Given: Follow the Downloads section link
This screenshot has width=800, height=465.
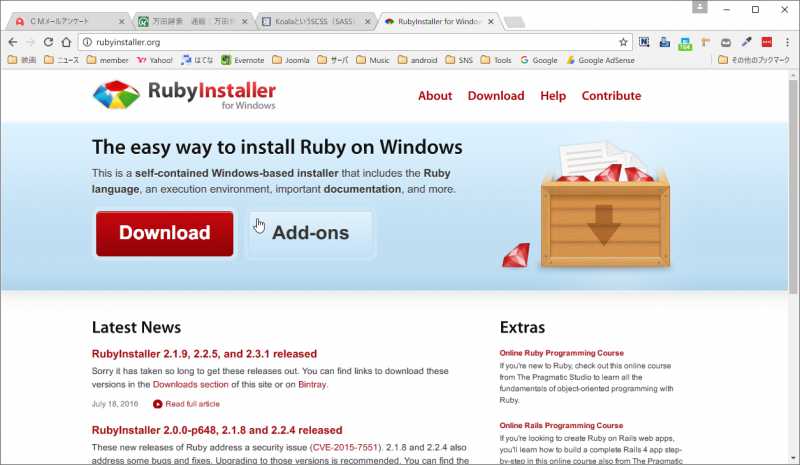Looking at the screenshot, I should coord(190,384).
